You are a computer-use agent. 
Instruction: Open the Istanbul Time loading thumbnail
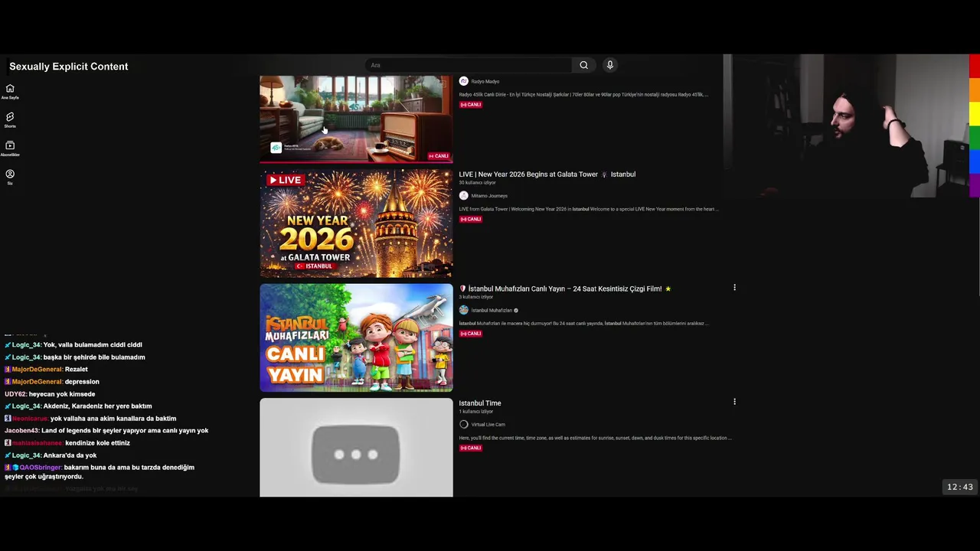356,448
